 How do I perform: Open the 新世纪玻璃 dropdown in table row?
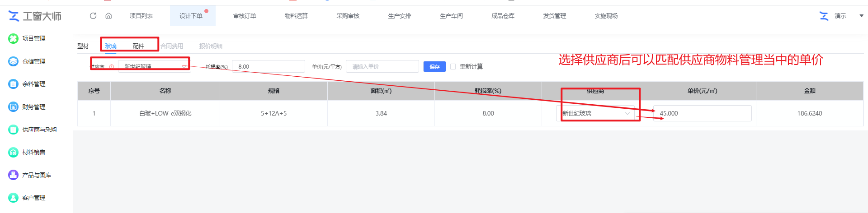pyautogui.click(x=595, y=113)
